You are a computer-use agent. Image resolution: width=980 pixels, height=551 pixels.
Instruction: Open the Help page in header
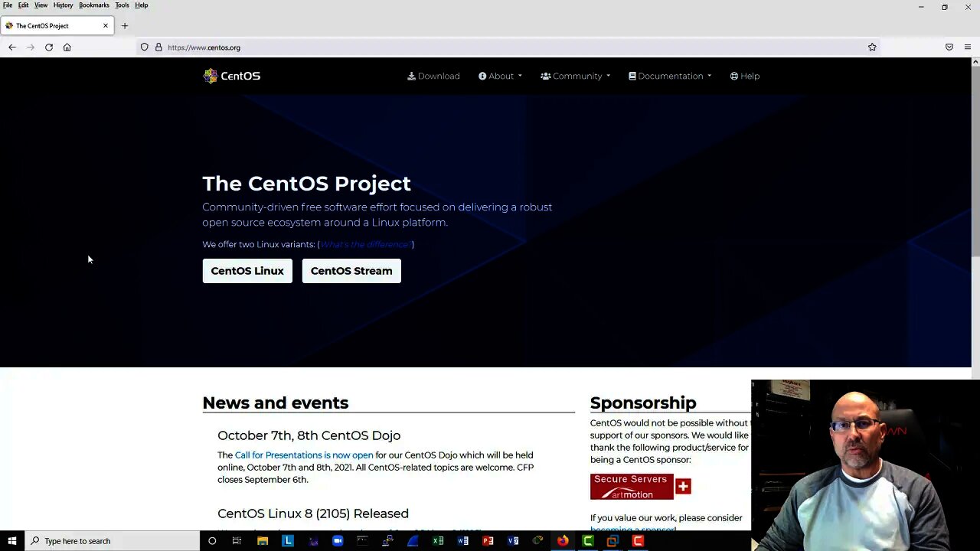(x=744, y=76)
